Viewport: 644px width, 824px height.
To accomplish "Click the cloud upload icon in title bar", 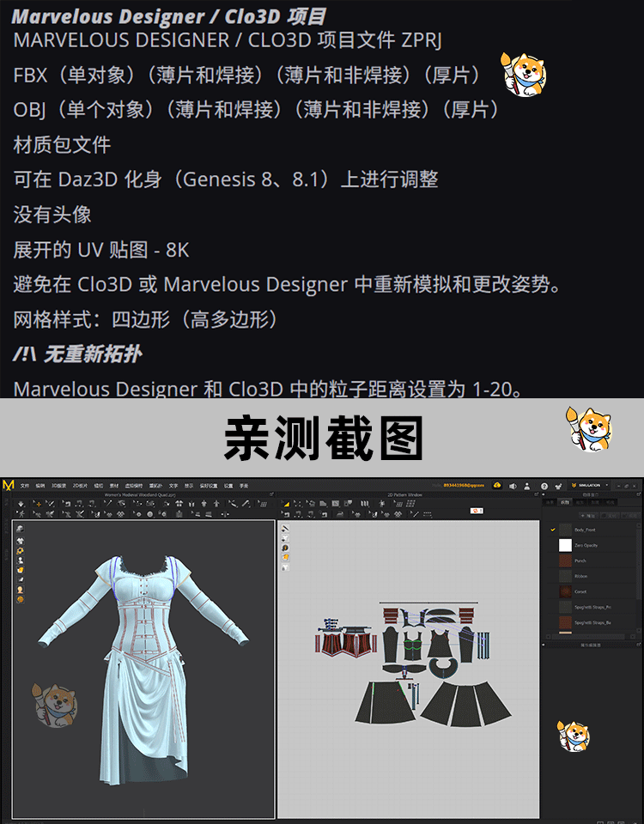I will (497, 485).
